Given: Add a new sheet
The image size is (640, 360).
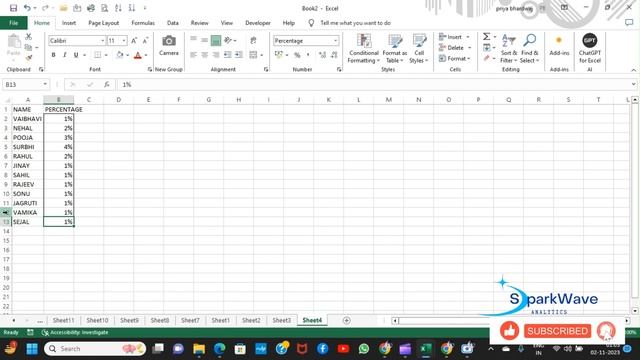Looking at the screenshot, I should point(347,320).
